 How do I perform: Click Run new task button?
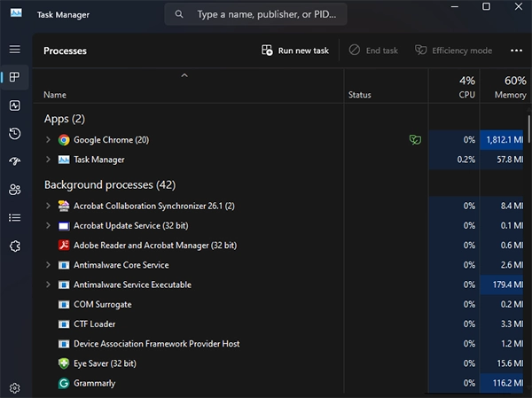click(295, 51)
